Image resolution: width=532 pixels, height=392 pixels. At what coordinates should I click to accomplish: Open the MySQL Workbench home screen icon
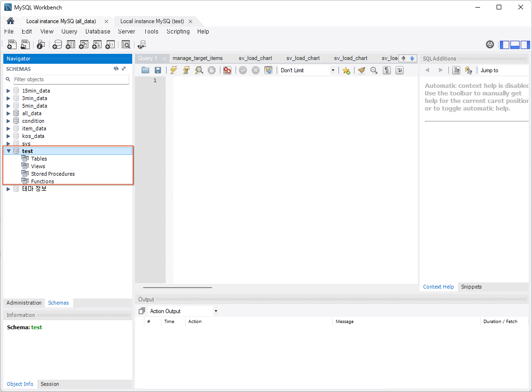(10, 21)
